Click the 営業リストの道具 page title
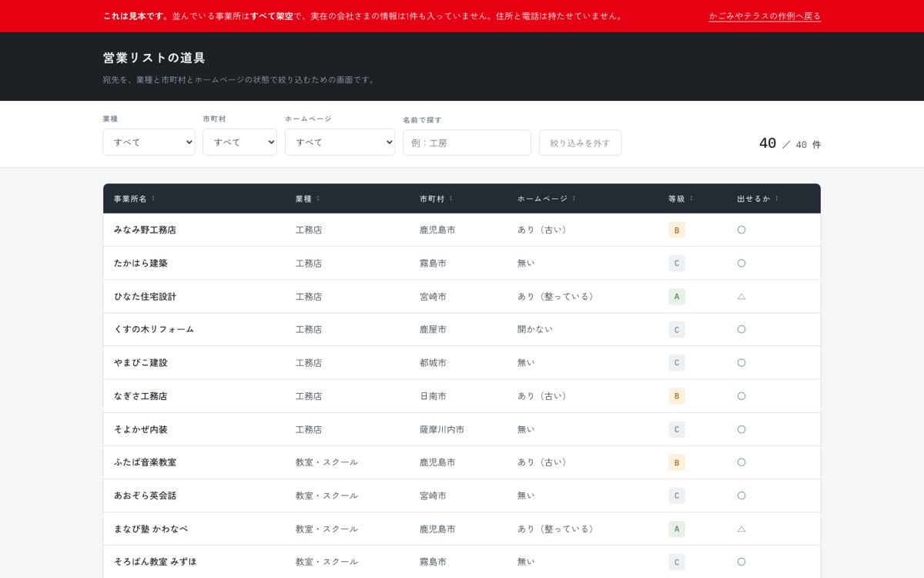The width and height of the screenshot is (924, 578). [x=154, y=58]
